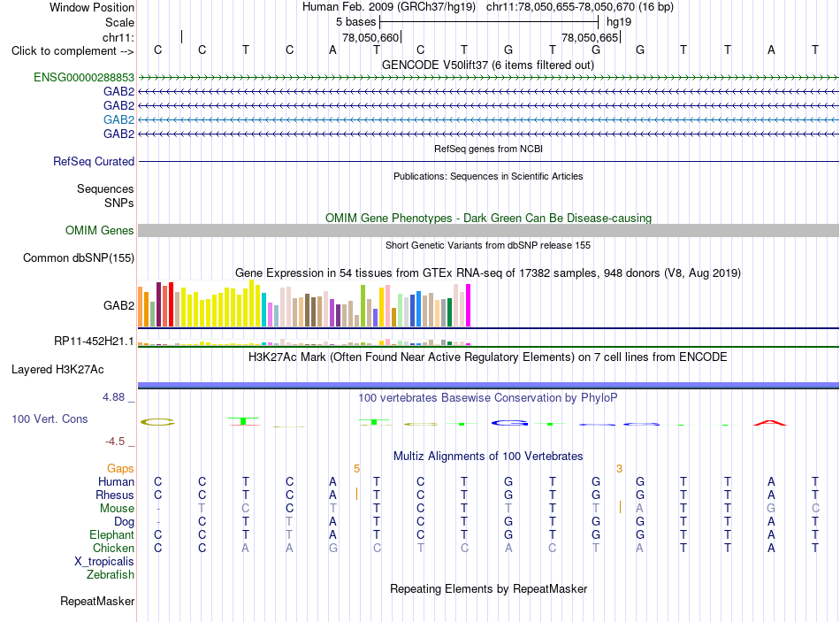Click the Chicken species label
This screenshot has width=840, height=622.
click(113, 548)
